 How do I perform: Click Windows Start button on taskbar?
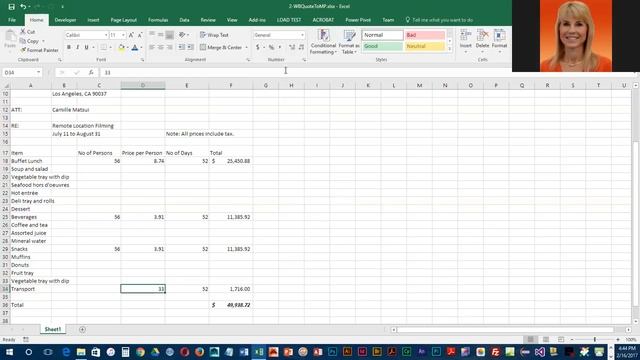pos(9,352)
